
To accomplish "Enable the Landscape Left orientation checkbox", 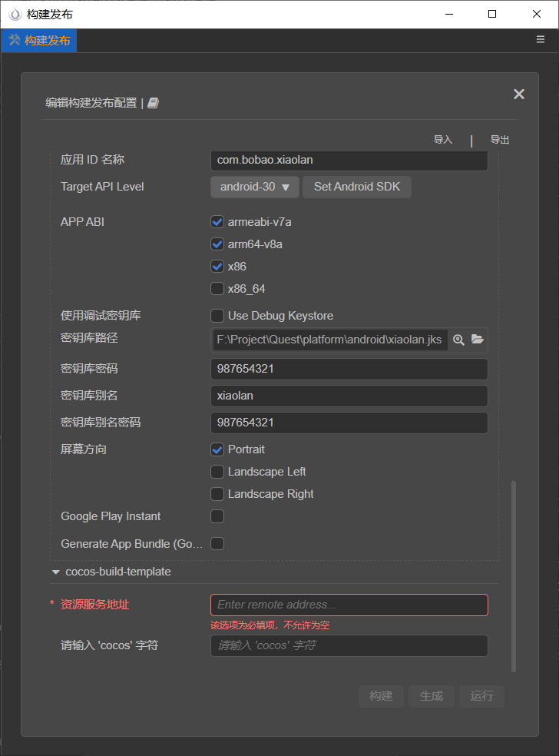I will click(217, 472).
